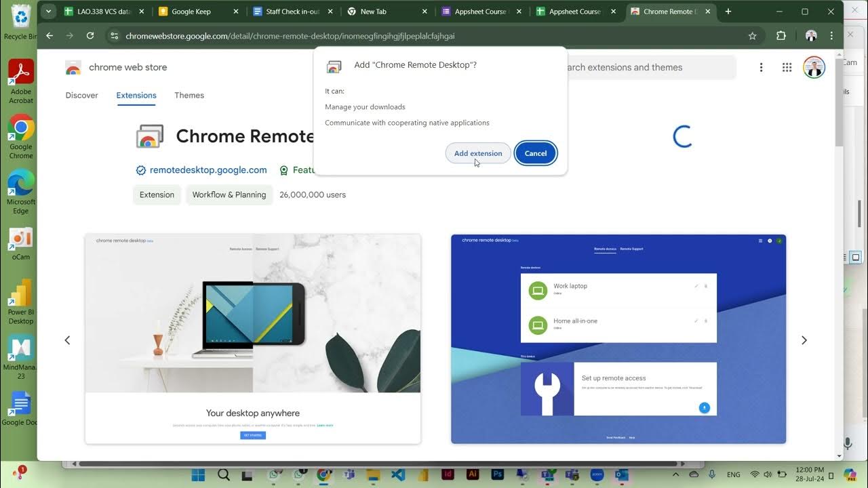Open Outlook from the taskbar
Viewport: 868px width, 488px height.
tap(622, 475)
